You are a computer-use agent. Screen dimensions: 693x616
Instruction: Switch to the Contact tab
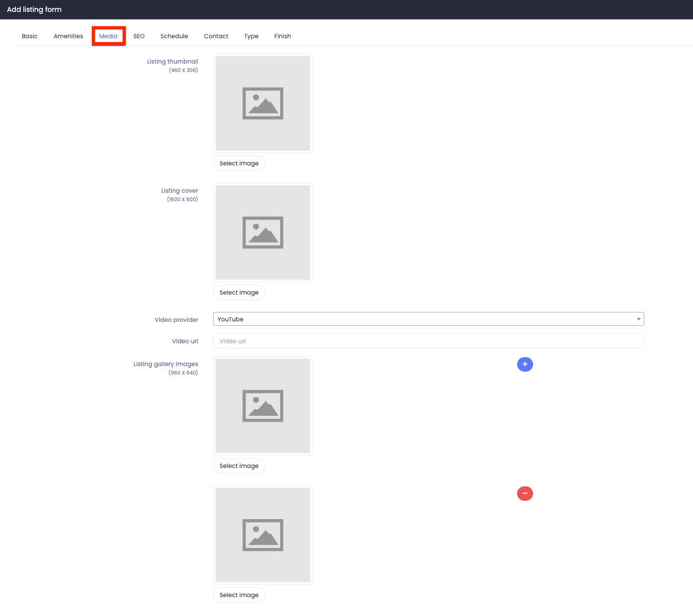(216, 36)
